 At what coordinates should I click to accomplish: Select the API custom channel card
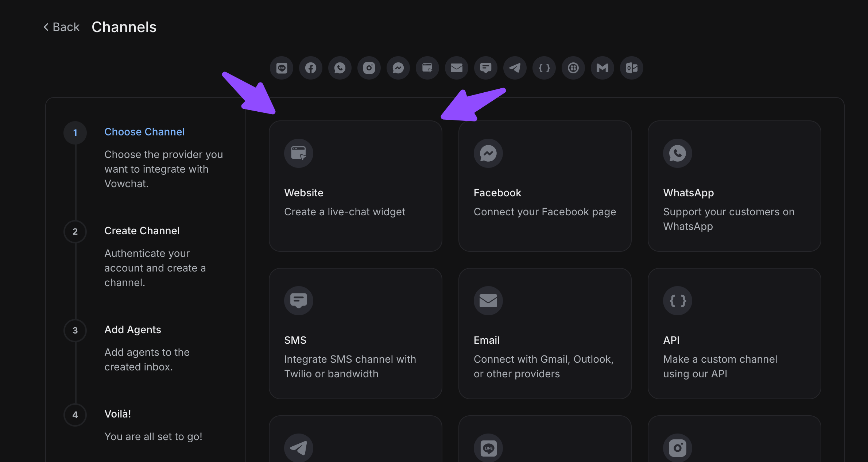734,333
